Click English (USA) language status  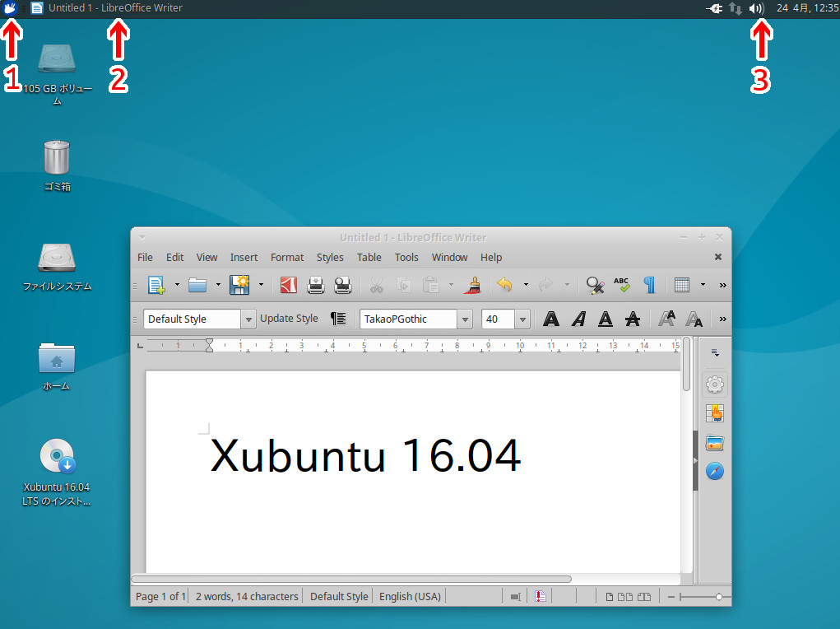tap(410, 596)
